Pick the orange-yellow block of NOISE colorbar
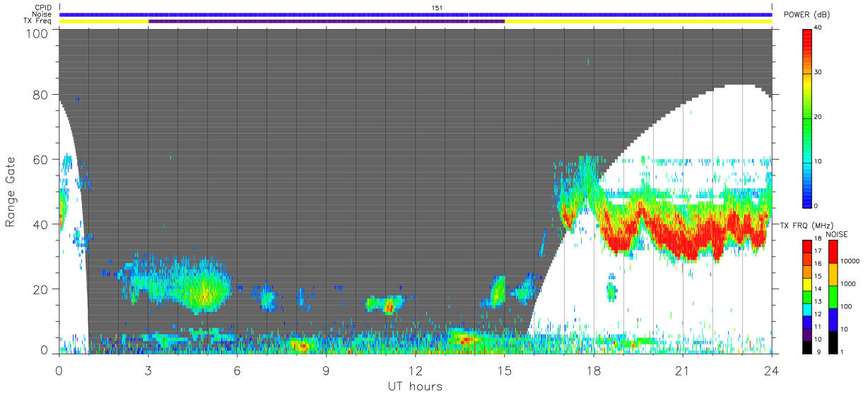 coord(833,274)
